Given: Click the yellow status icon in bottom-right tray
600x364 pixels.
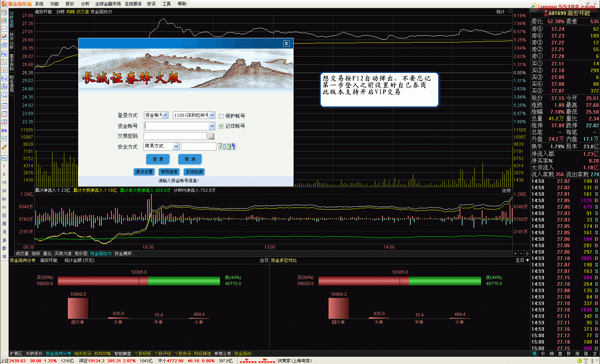Looking at the screenshot, I should [x=579, y=361].
